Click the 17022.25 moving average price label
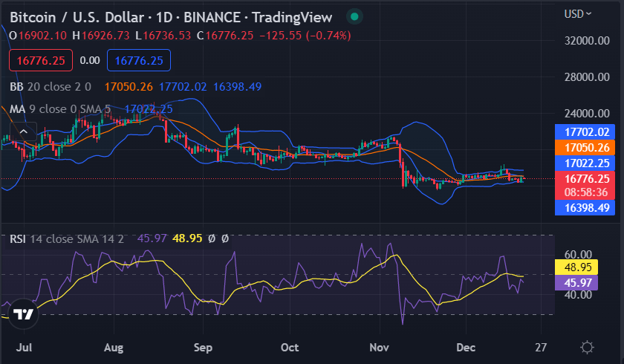624x364 pixels. click(x=585, y=163)
